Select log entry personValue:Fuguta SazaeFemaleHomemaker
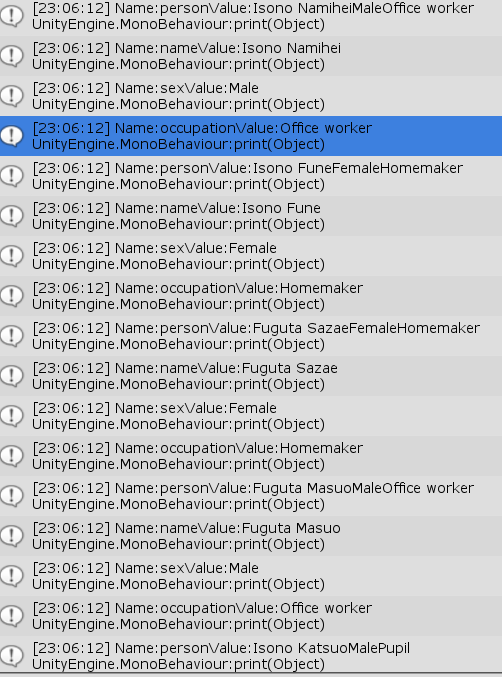The image size is (502, 677). click(x=251, y=336)
